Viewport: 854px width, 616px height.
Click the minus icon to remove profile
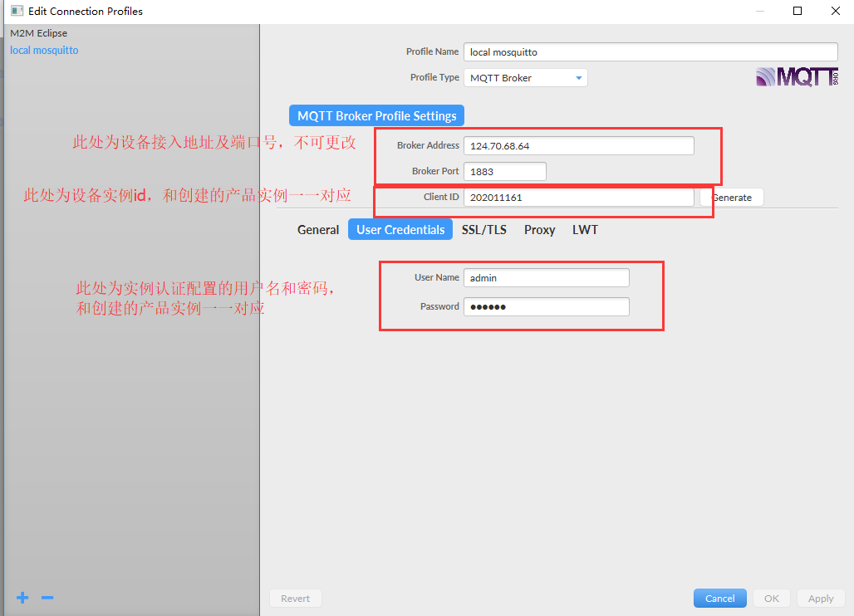47,598
